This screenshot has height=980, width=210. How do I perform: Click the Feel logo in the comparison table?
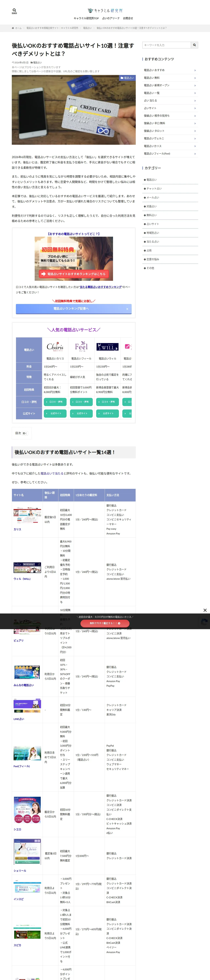pyautogui.click(x=81, y=347)
